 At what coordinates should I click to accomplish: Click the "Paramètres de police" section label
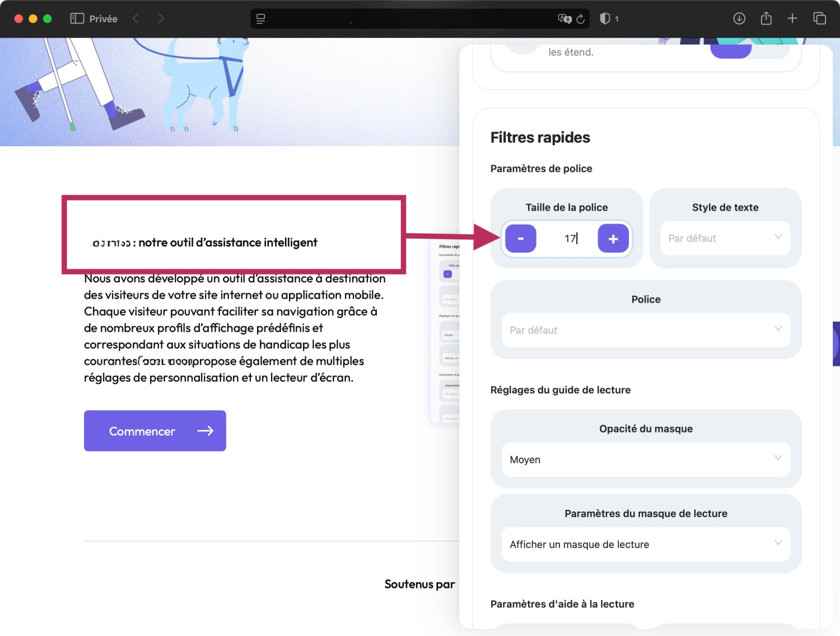(542, 169)
